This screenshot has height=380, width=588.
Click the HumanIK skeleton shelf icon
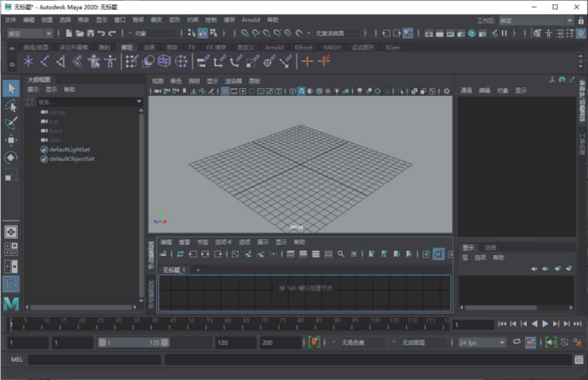click(x=110, y=61)
